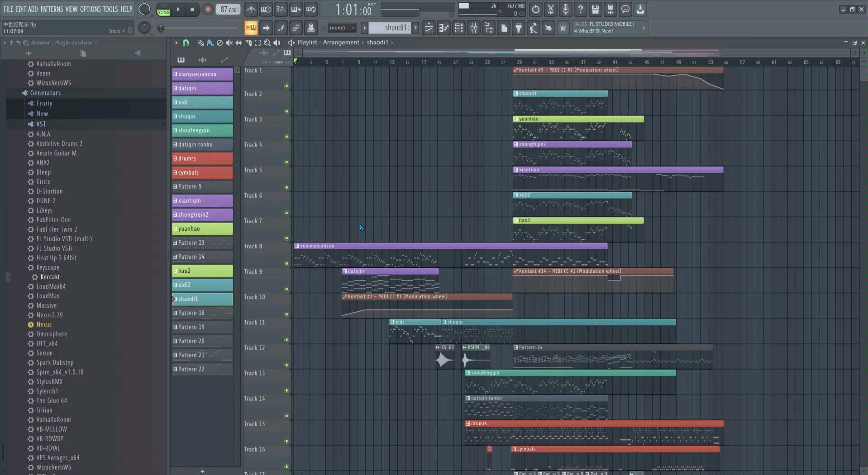The height and width of the screenshot is (475, 868).
Task: Open the one-click audio recording microphone icon
Action: (566, 9)
